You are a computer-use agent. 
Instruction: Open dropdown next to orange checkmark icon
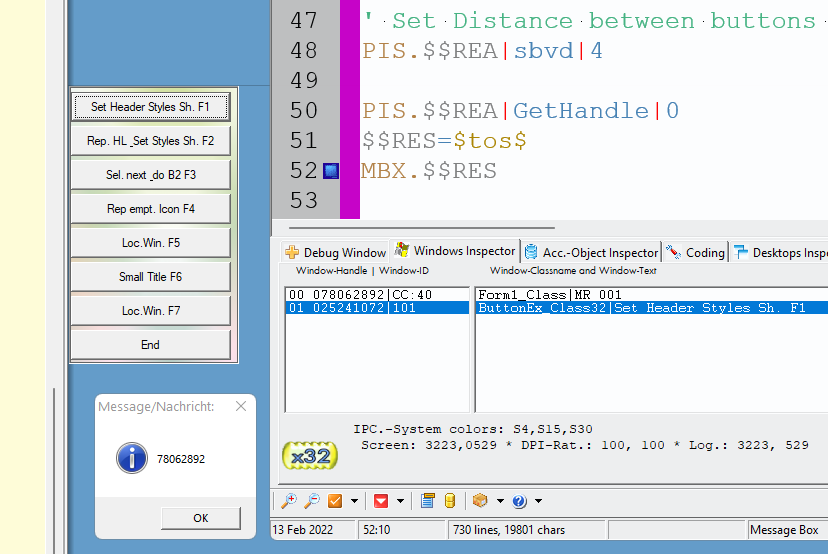355,501
